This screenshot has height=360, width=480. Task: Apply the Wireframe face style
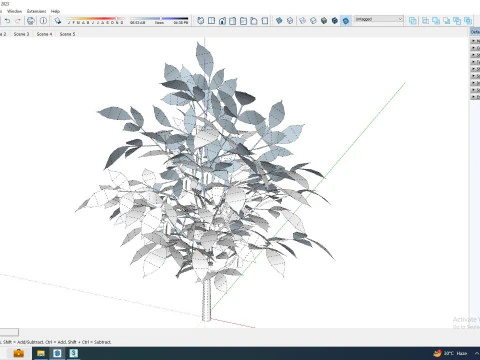click(302, 21)
